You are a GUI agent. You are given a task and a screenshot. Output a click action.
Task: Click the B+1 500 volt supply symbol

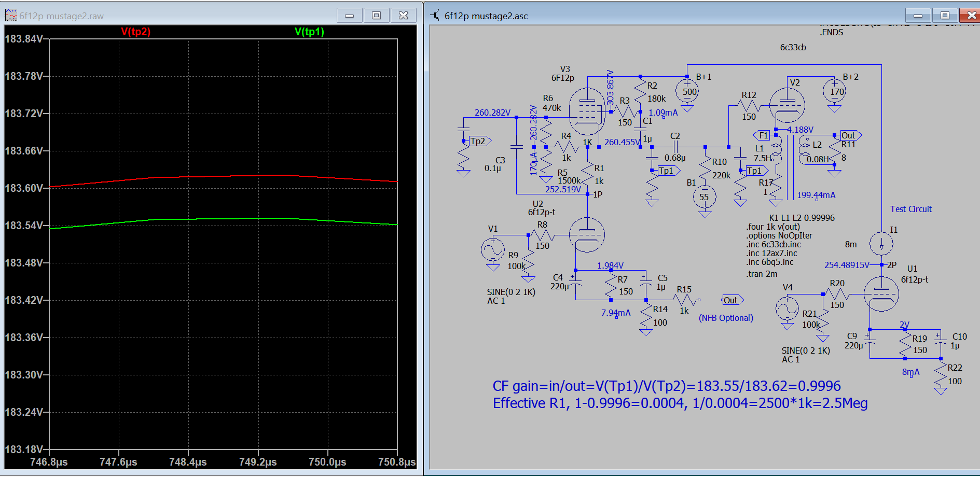(687, 92)
